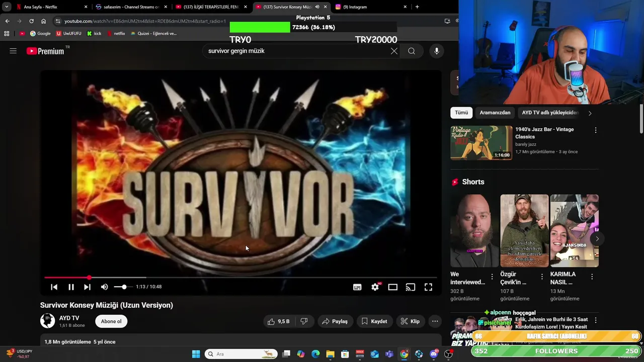
Task: Expand the tab search dropdown
Action: (7, 7)
